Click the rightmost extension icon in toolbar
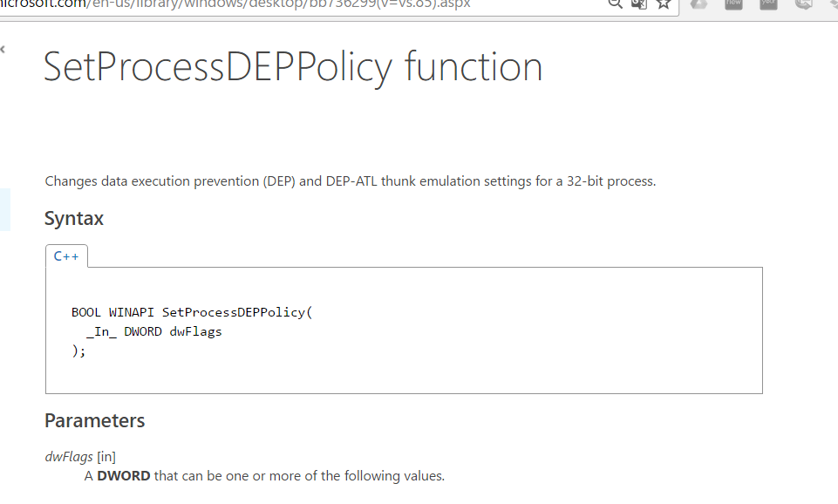Image resolution: width=838 pixels, height=504 pixels. click(832, 3)
